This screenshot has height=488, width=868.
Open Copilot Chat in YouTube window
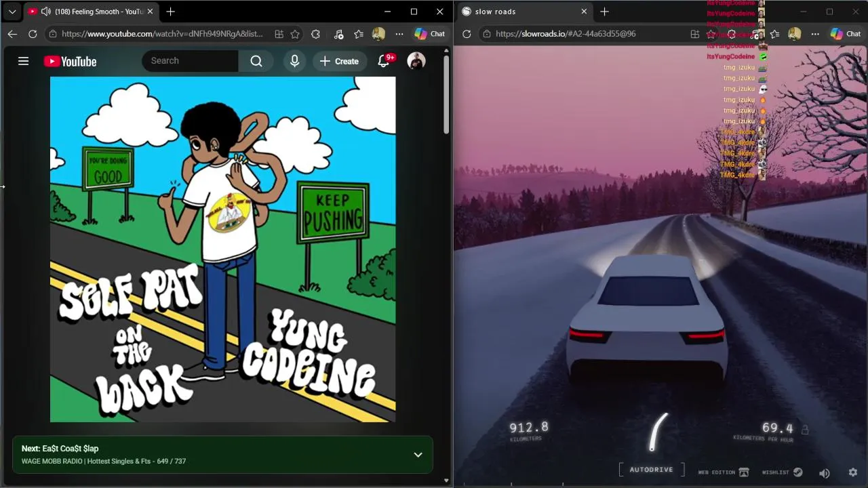click(429, 34)
